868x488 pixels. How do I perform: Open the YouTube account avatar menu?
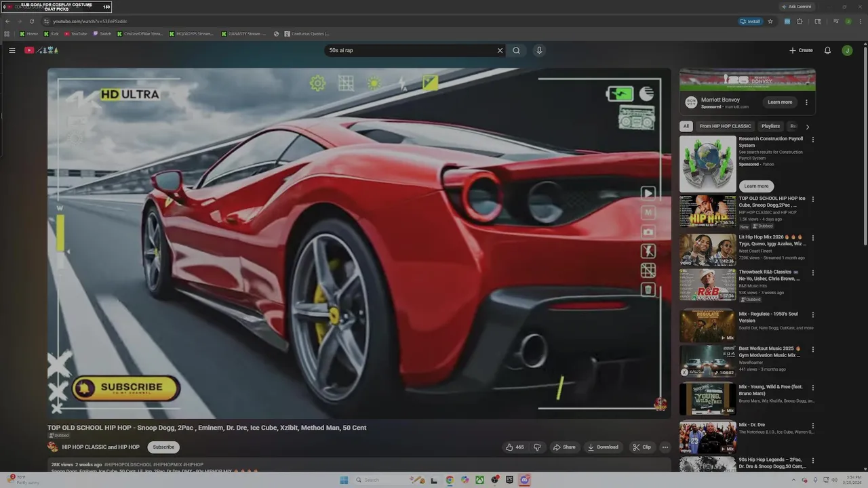coord(847,50)
